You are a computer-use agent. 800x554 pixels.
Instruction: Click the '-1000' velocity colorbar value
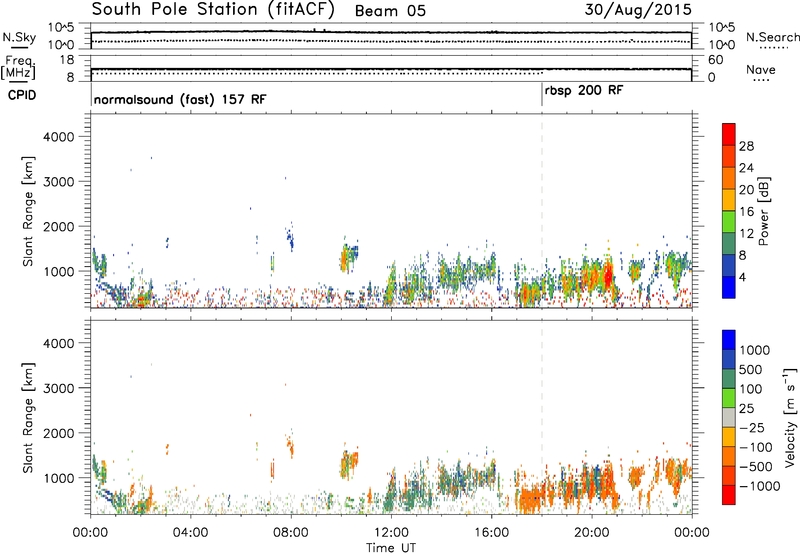[760, 486]
